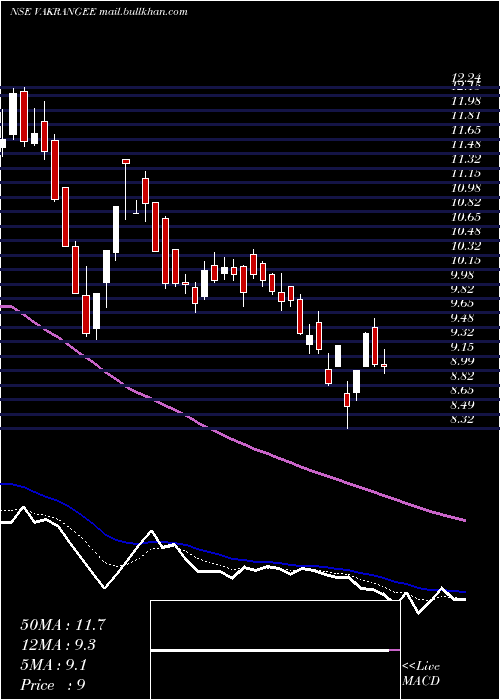Click the 11.98 price axis label

pyautogui.click(x=467, y=101)
